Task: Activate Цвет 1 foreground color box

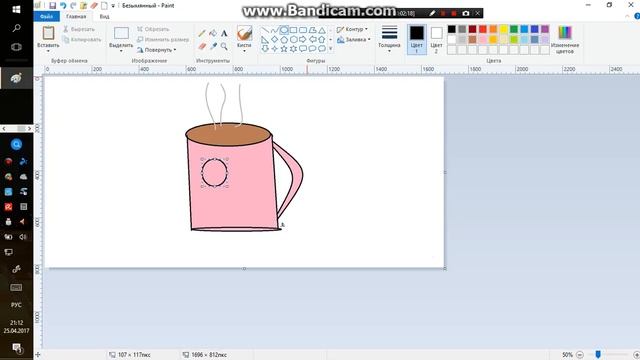Action: coord(416,39)
